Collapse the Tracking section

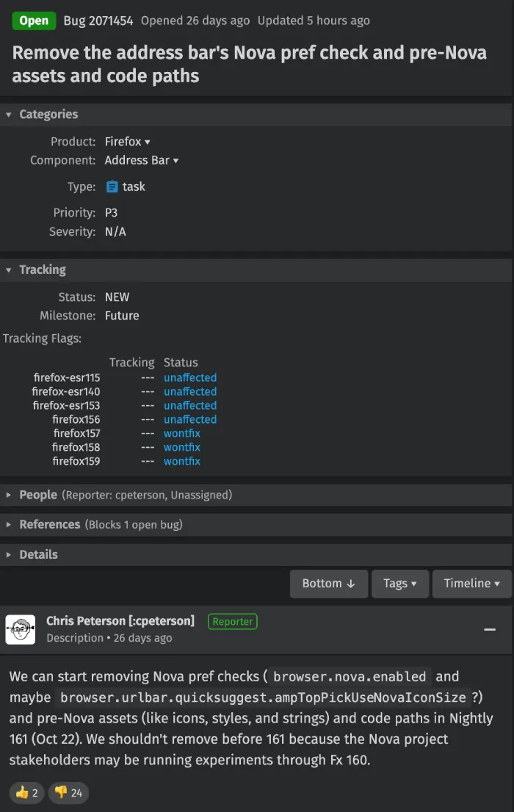coord(8,269)
